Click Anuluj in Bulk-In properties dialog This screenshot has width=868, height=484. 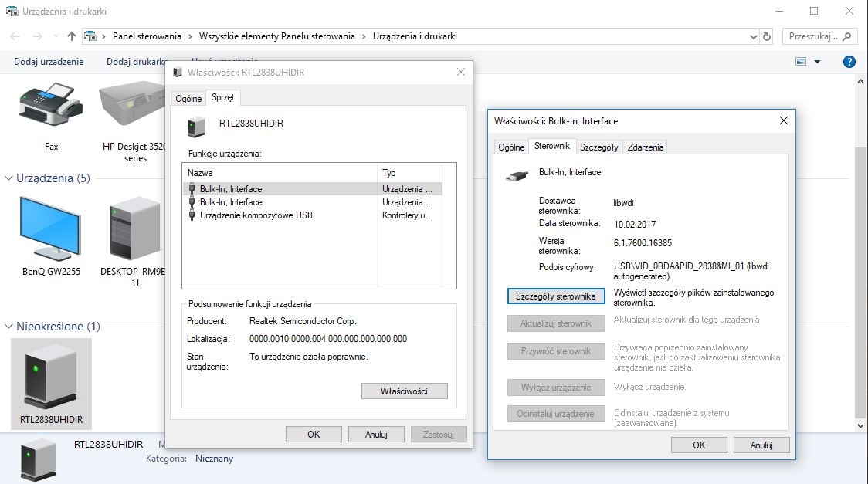pos(761,445)
